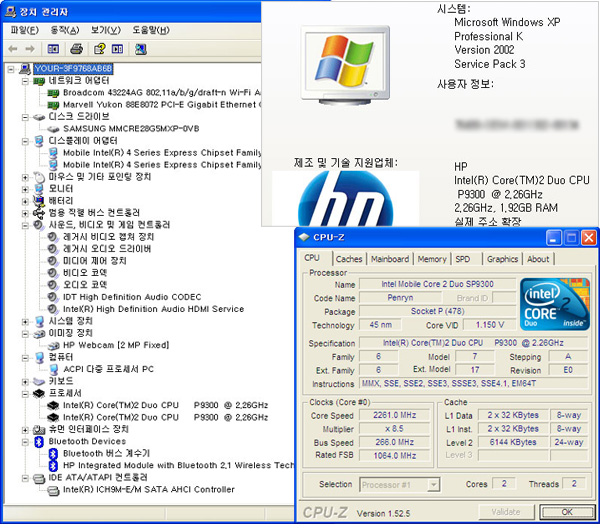This screenshot has height=528, width=600.
Task: Select the Marvell Yukon 88E8072 Ethernet icon
Action: pyautogui.click(x=53, y=105)
